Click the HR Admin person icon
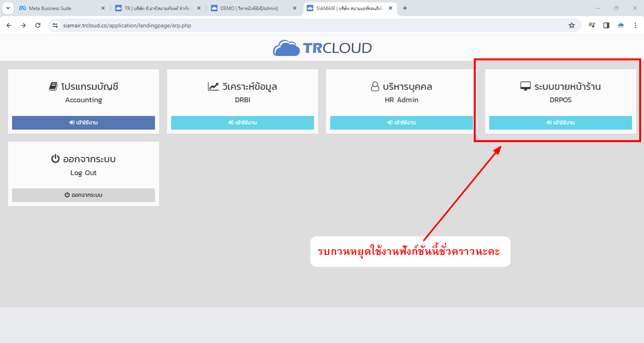 pos(375,86)
